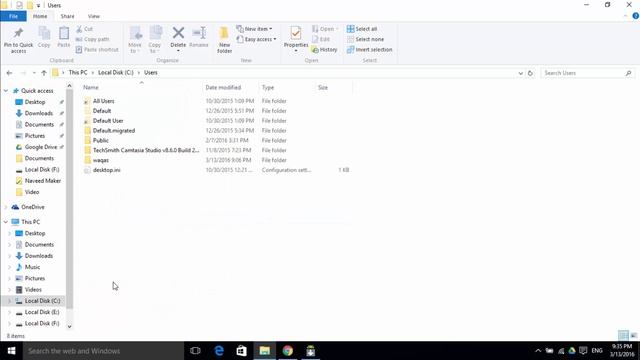Collapse the Quick access tree node
Viewport: 640px width, 360px height.
tap(6, 91)
